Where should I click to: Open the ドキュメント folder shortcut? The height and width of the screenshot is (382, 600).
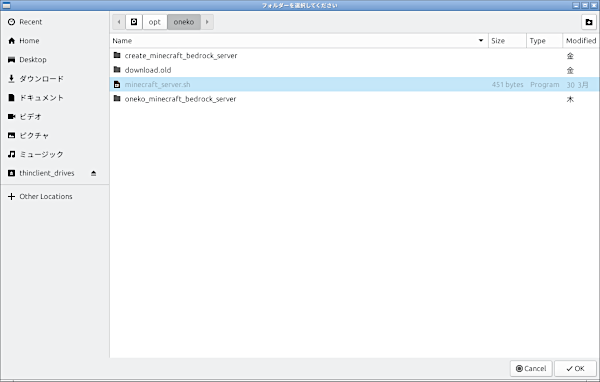click(x=55, y=98)
